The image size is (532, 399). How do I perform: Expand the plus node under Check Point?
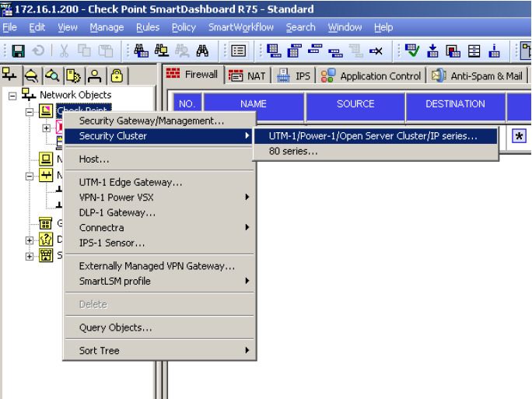click(46, 128)
